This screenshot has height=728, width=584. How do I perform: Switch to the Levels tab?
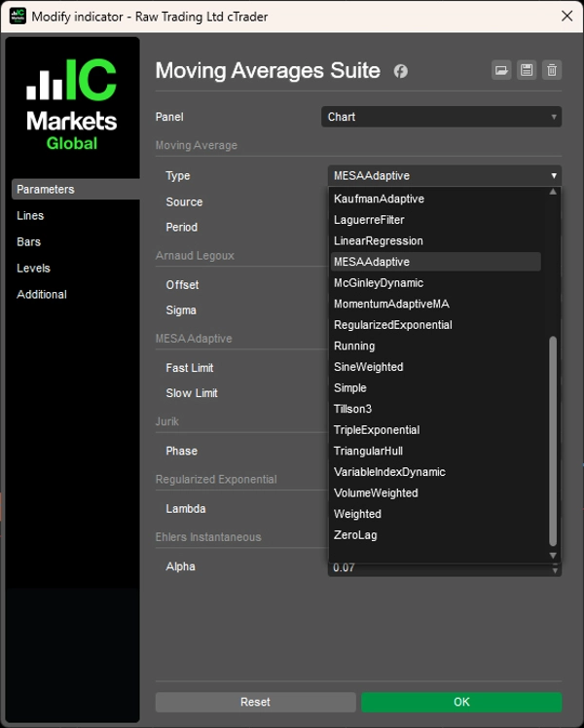(33, 268)
